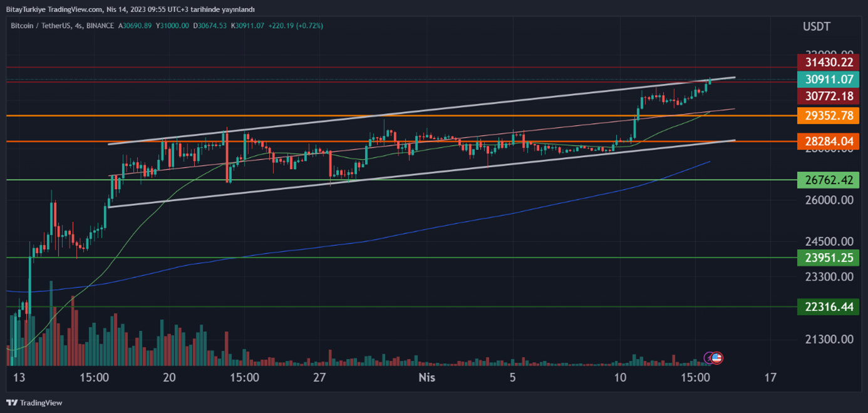
Task: Click the '27' date label on time axis
Action: [320, 378]
